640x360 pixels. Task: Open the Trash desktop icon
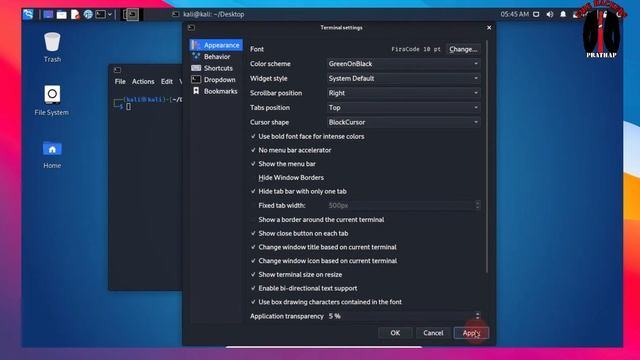point(52,47)
